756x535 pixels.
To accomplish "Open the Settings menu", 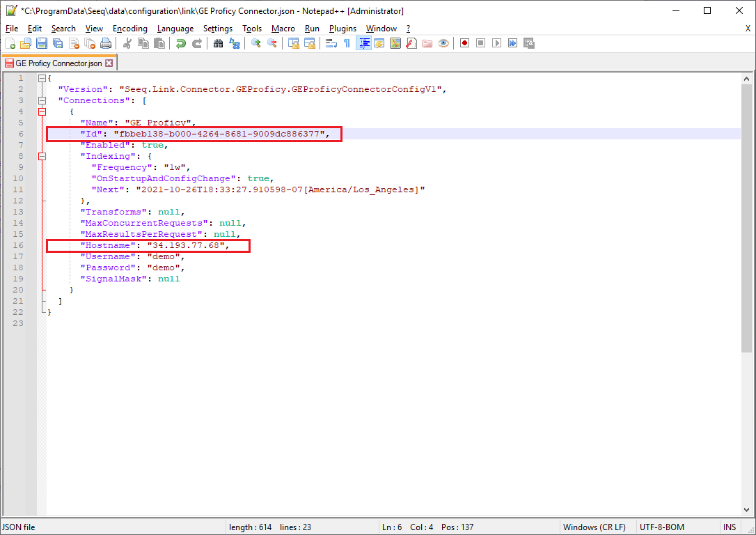I will 218,29.
